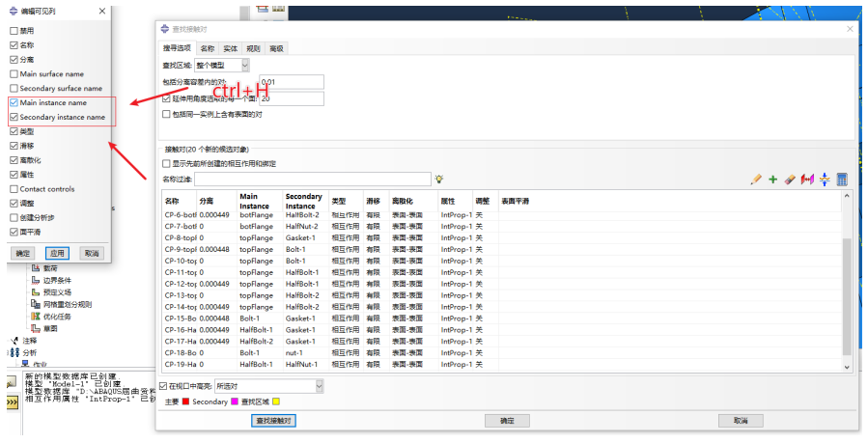This screenshot has height=443, width=868.
Task: Select the 载荷 icon in model tree
Action: tap(36, 268)
